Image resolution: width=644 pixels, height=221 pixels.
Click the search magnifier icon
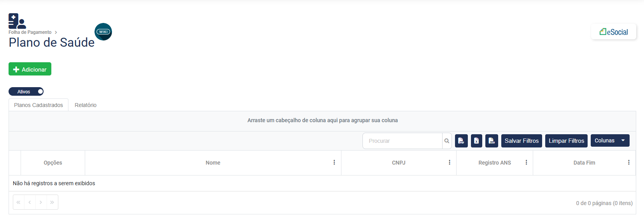[x=447, y=141]
